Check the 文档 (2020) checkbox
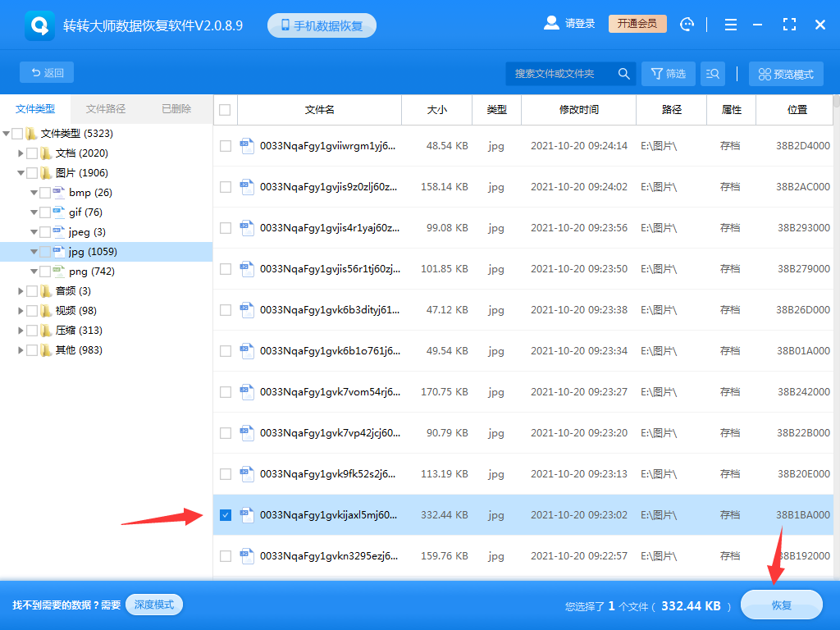The height and width of the screenshot is (630, 840). coord(32,153)
